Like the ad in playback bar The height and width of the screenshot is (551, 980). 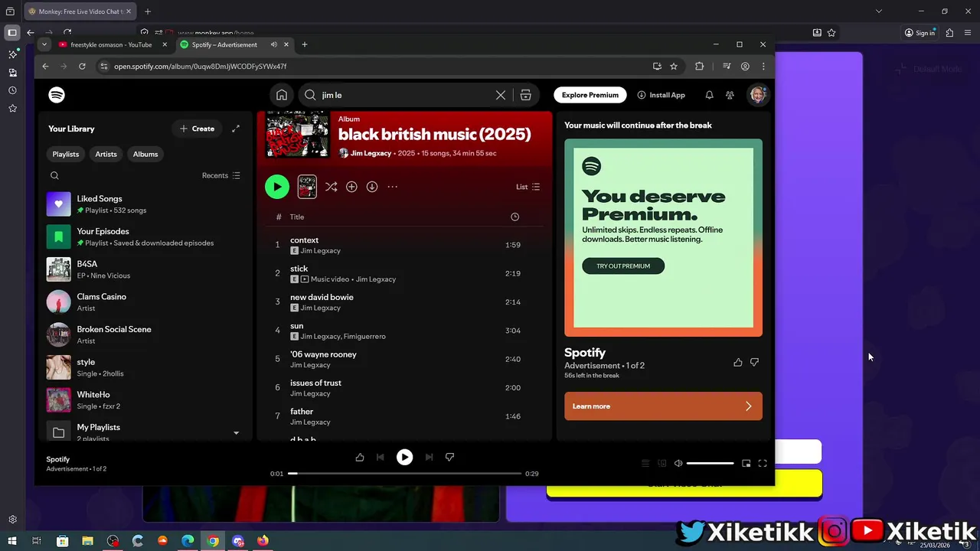click(360, 457)
